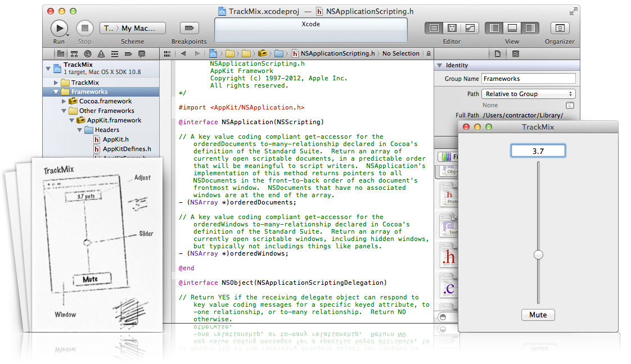Viewport: 631px width, 364px height.
Task: Open the Scheme popup showing My Mac
Action: click(x=132, y=28)
